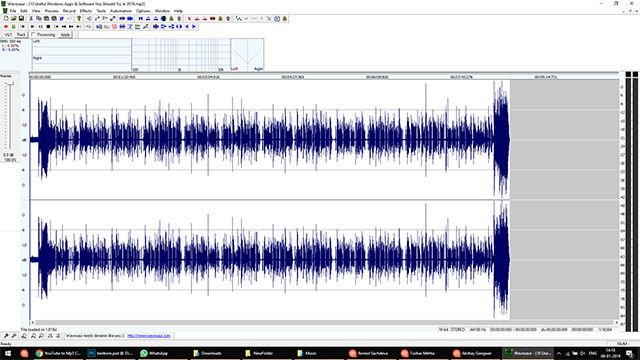Click the first magnifier zoom icon at bottom
This screenshot has width=640, height=360.
click(x=6, y=336)
